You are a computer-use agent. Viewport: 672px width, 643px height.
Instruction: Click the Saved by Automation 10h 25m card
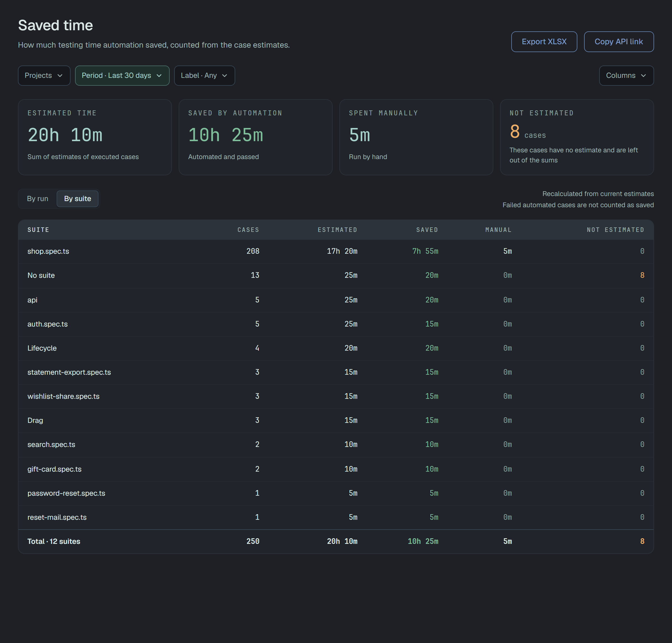256,137
